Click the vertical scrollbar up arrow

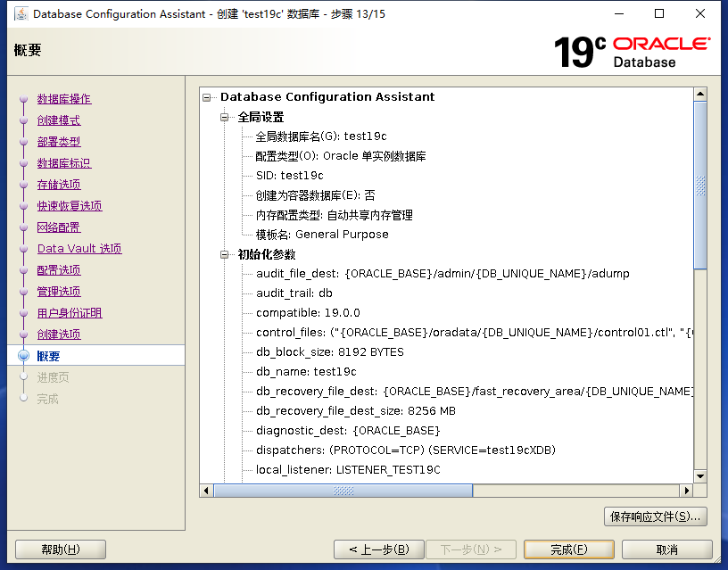(x=700, y=95)
